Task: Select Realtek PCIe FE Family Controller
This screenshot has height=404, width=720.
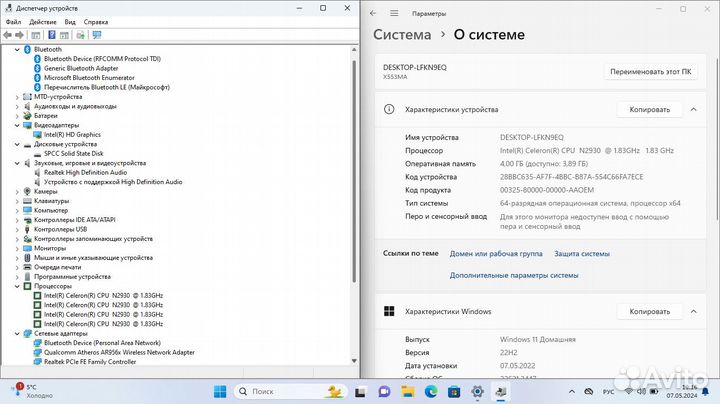Action: pos(90,362)
